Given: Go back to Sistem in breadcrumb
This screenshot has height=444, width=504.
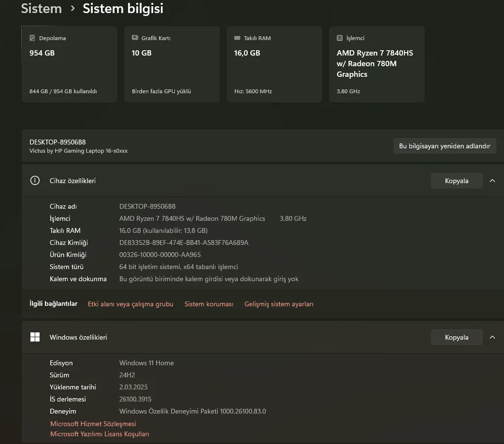Looking at the screenshot, I should click(42, 9).
